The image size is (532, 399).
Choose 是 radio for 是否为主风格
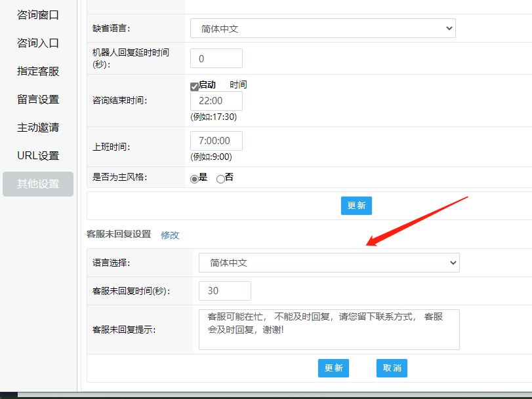194,179
